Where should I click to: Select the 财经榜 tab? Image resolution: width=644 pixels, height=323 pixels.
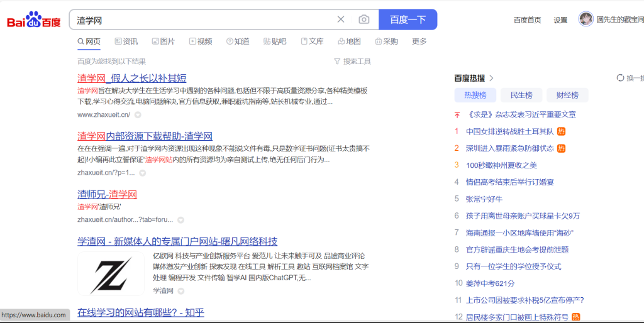(568, 96)
